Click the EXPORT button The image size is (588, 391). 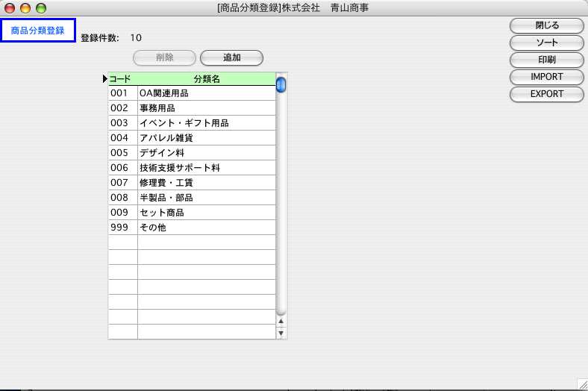pos(547,94)
